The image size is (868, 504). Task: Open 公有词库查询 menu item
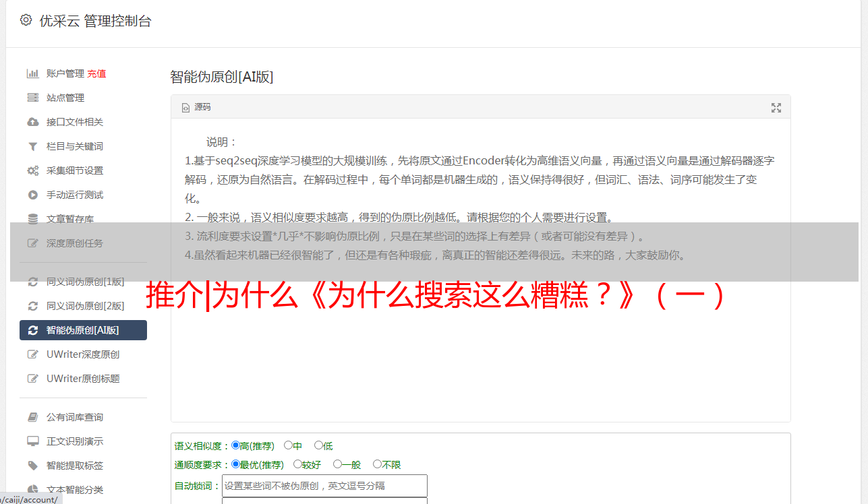[75, 417]
